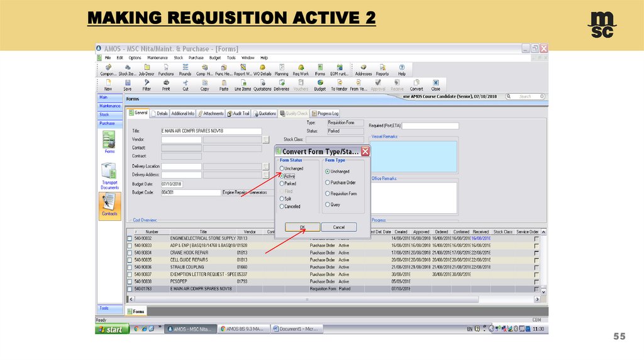Open the Addresses toolbar icon
The width and height of the screenshot is (644, 361).
pos(364,70)
